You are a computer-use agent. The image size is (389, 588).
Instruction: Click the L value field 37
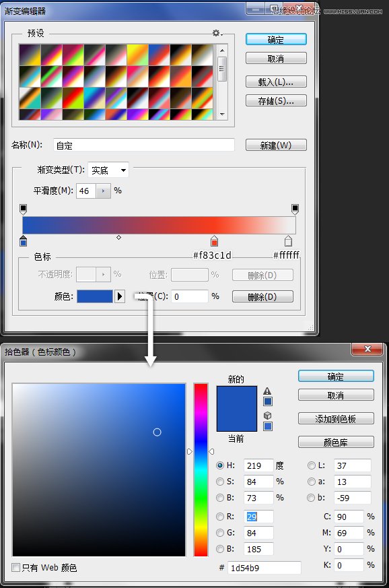click(x=352, y=465)
